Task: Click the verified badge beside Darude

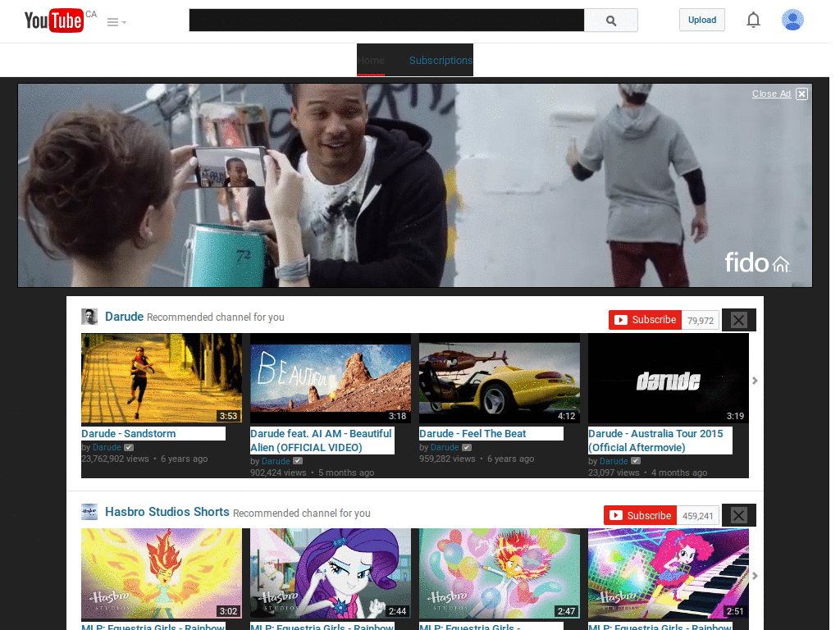Action: tap(127, 447)
